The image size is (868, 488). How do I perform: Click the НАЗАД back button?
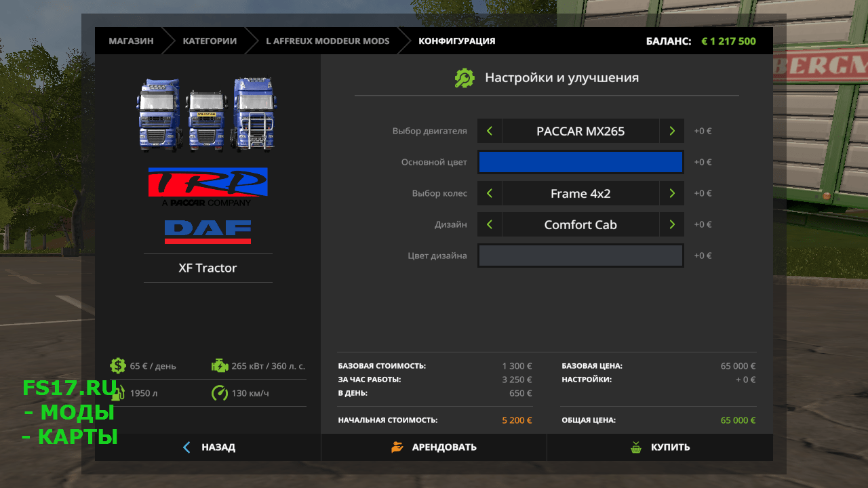click(208, 447)
